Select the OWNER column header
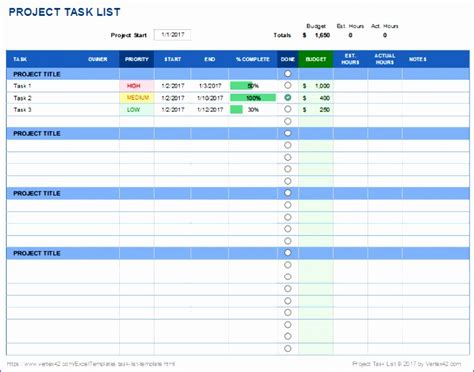 click(x=98, y=59)
